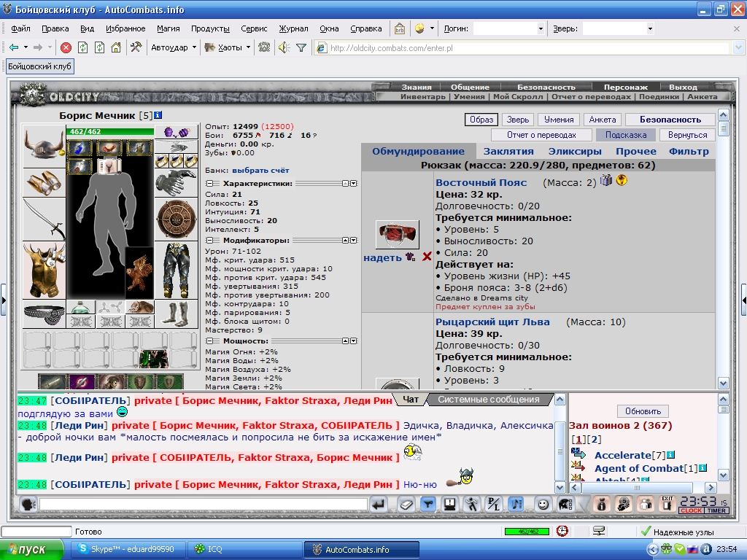This screenshot has width=747, height=560.
Task: Click the horizontal scrollbar in the player list
Action: coord(643,488)
